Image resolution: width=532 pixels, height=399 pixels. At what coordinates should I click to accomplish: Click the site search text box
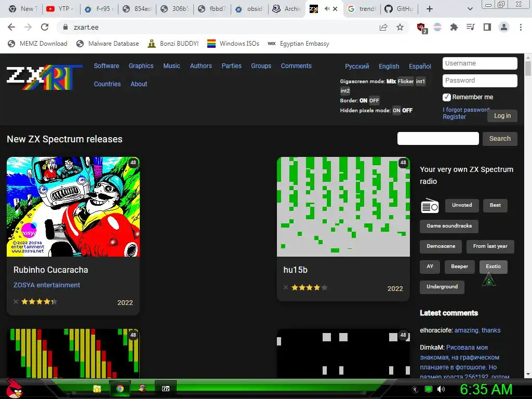[438, 139]
